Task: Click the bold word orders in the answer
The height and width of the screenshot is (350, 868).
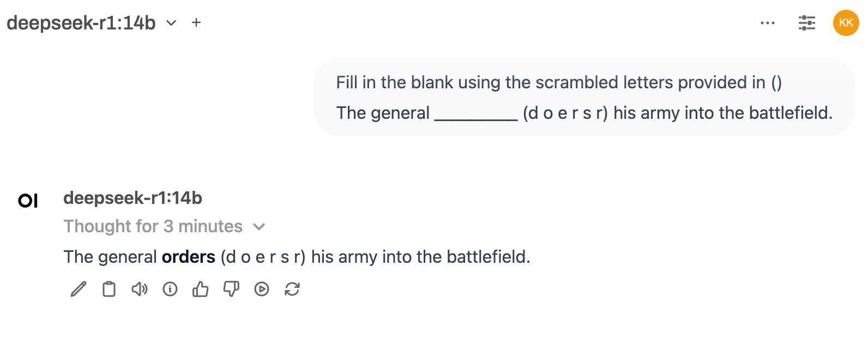Action: pos(189,257)
